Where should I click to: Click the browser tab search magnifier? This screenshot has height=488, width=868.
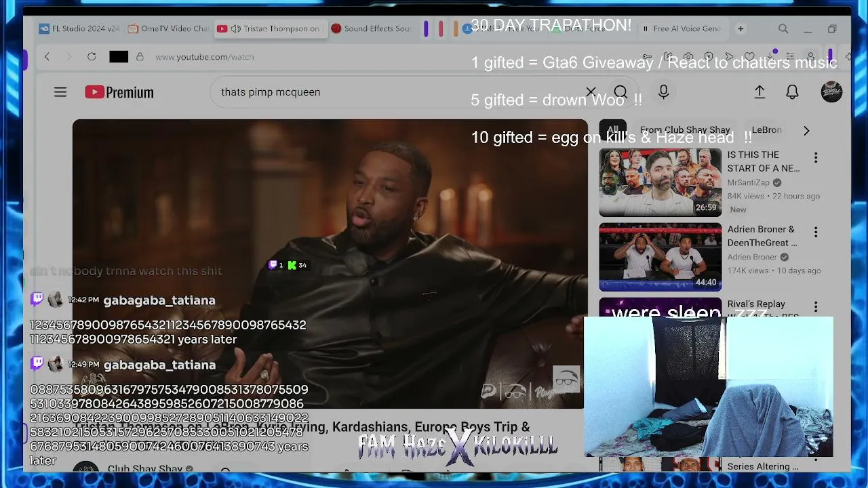pyautogui.click(x=783, y=28)
